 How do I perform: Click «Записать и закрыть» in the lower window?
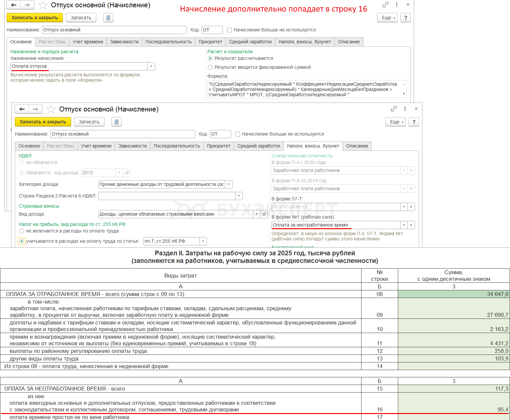43,122
